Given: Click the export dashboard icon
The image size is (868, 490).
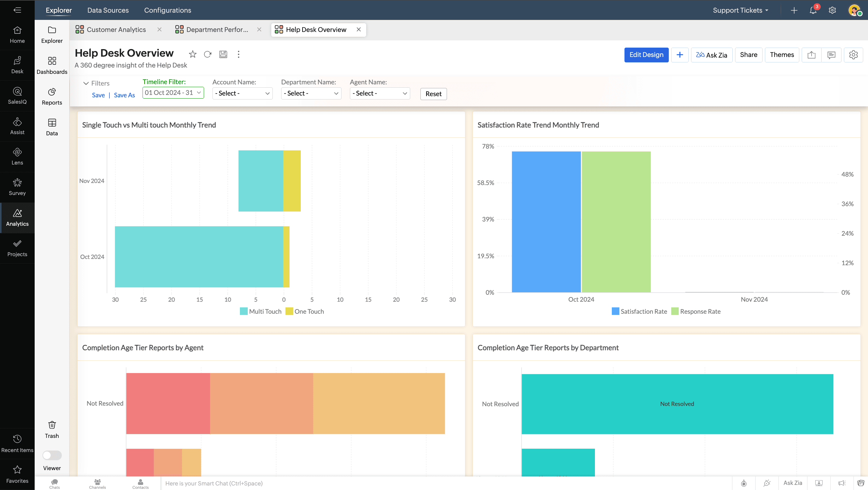Looking at the screenshot, I should [811, 55].
